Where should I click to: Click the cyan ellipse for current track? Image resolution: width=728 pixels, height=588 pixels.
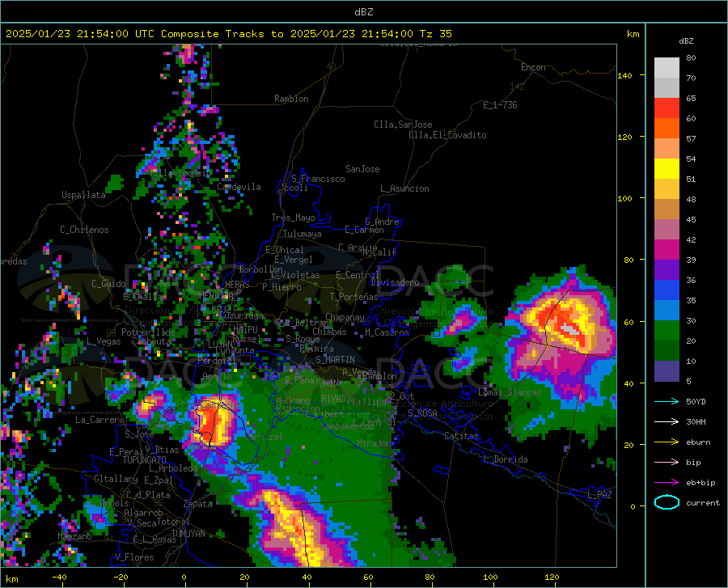(x=667, y=502)
